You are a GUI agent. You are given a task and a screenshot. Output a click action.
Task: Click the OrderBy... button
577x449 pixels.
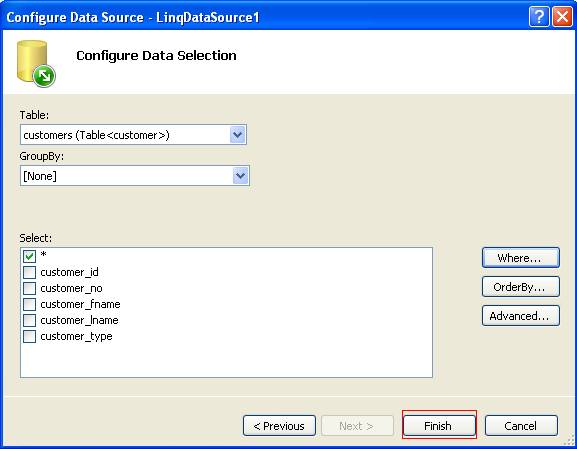tap(521, 287)
